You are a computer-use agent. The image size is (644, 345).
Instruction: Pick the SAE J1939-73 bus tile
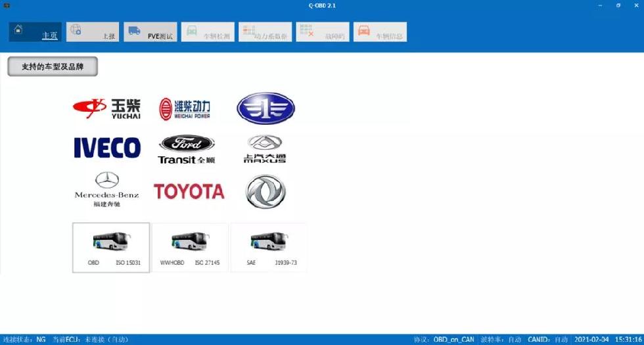pyautogui.click(x=268, y=247)
